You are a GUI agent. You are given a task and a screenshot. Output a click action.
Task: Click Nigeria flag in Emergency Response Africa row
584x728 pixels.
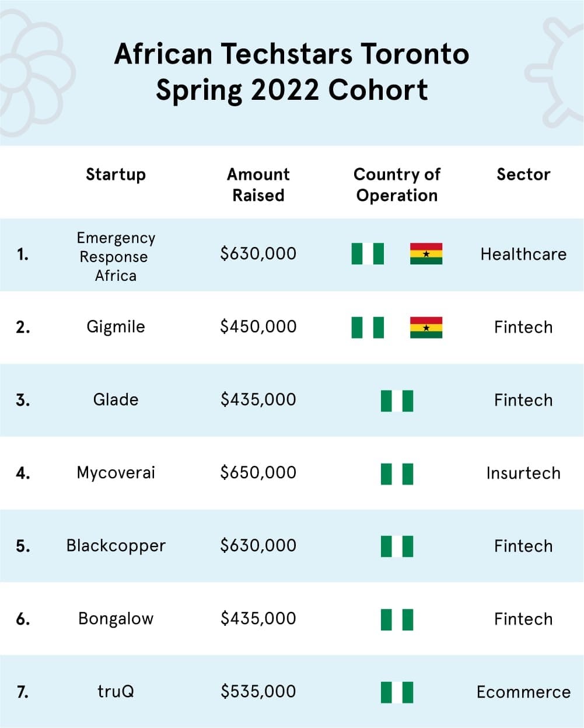point(368,254)
